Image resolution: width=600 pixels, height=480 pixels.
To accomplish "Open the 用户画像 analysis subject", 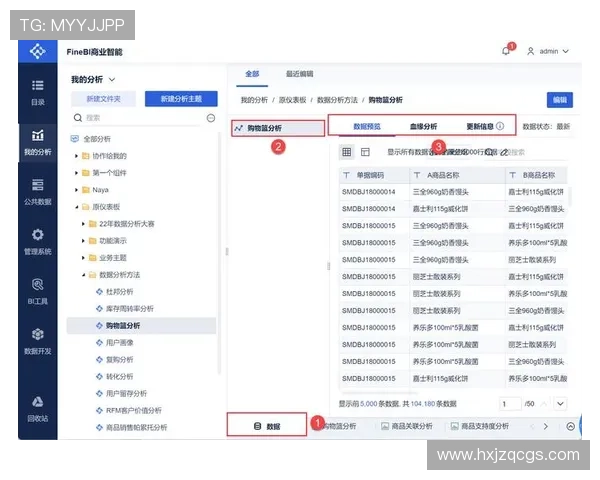I will [x=119, y=343].
